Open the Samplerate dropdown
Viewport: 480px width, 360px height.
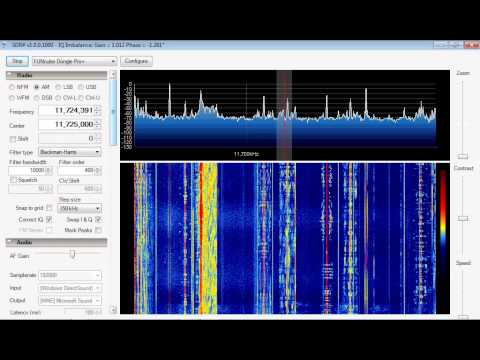(70, 275)
